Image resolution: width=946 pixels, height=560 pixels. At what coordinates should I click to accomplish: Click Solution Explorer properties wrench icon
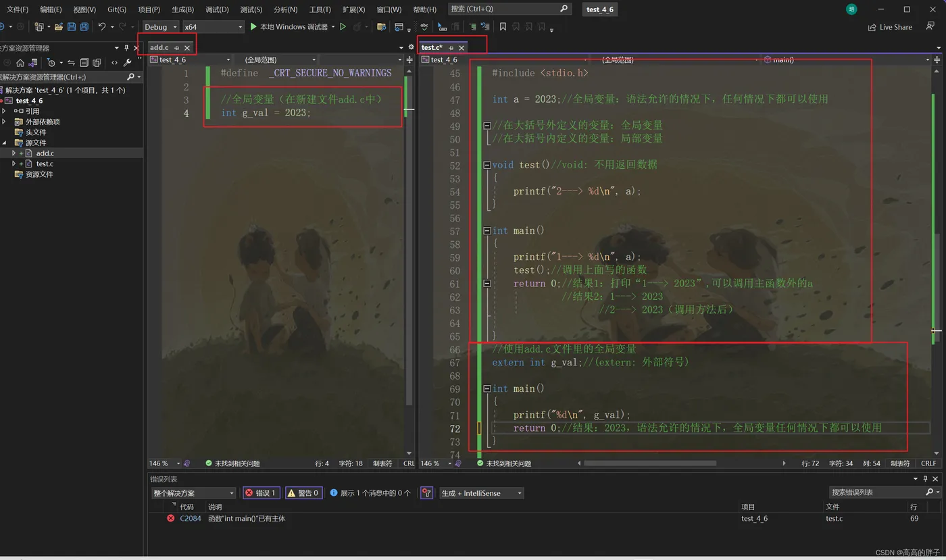(x=127, y=63)
